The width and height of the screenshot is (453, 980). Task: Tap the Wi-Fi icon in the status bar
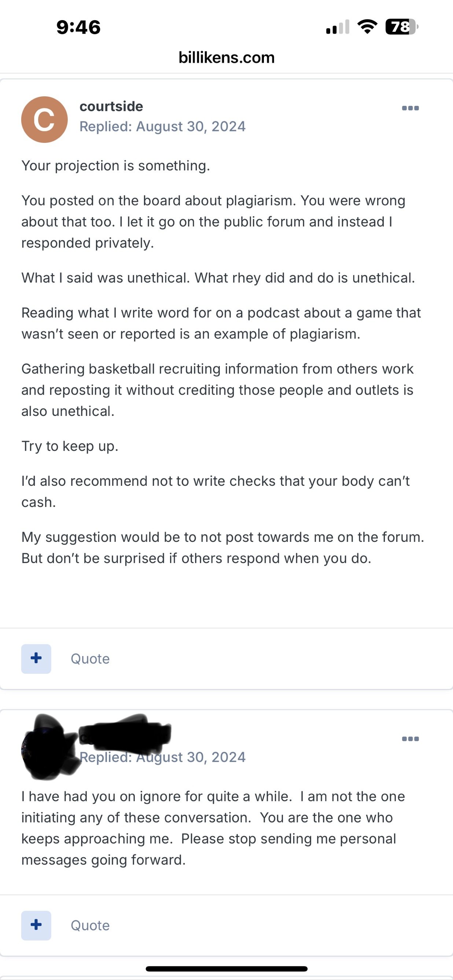pos(367,27)
